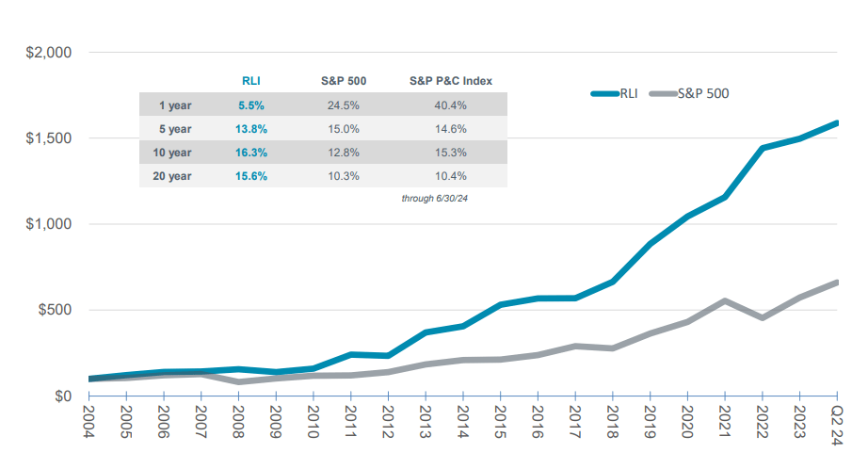
Task: Click the $2,000 y-axis label
Action: [48, 53]
